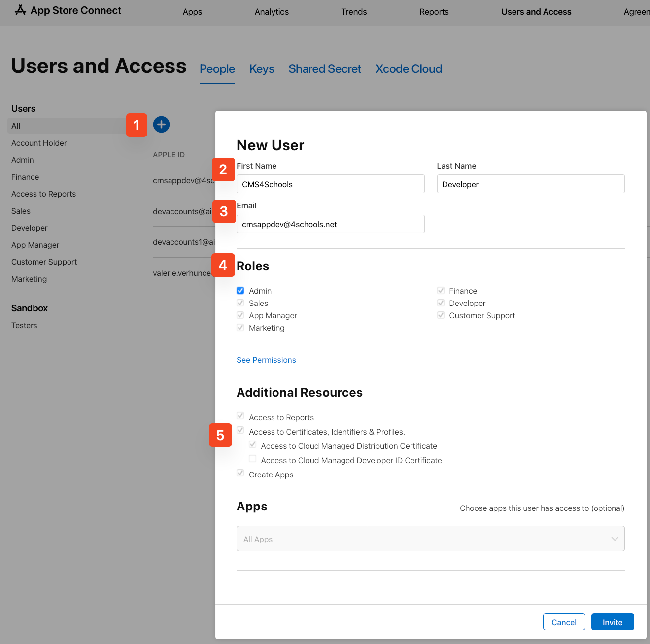650x644 pixels.
Task: Click the First Name input field
Action: [331, 184]
